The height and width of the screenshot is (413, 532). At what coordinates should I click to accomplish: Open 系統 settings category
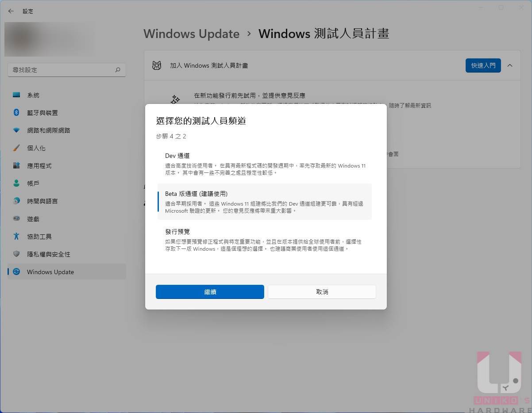point(67,95)
